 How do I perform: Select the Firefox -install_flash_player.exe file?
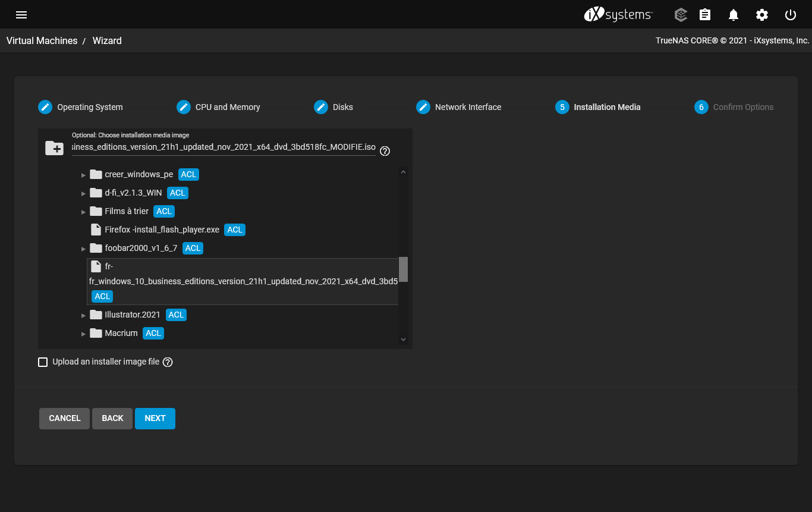(x=162, y=230)
